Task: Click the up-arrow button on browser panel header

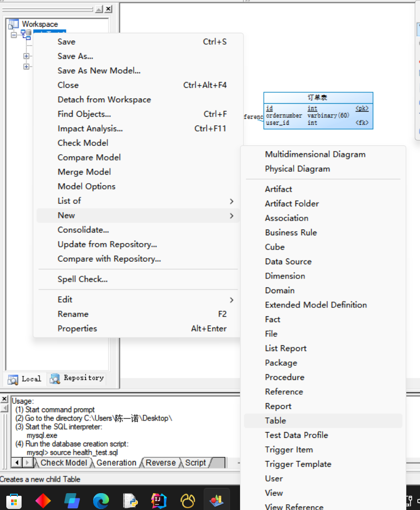Action: click(x=99, y=9)
